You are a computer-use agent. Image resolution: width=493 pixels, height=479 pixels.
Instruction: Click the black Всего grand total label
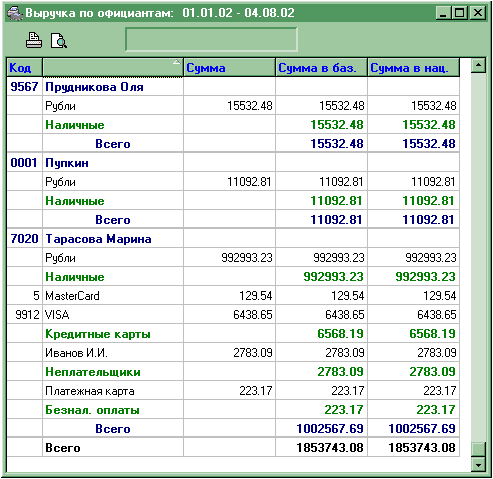tap(63, 448)
